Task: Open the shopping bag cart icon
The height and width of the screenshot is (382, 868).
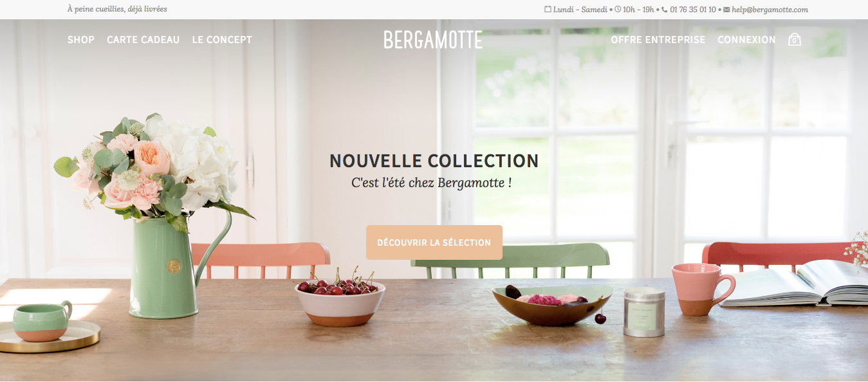Action: click(795, 39)
